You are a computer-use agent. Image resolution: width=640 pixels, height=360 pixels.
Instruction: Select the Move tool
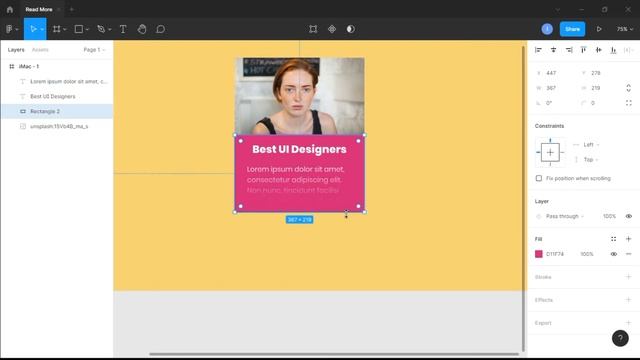[x=33, y=29]
